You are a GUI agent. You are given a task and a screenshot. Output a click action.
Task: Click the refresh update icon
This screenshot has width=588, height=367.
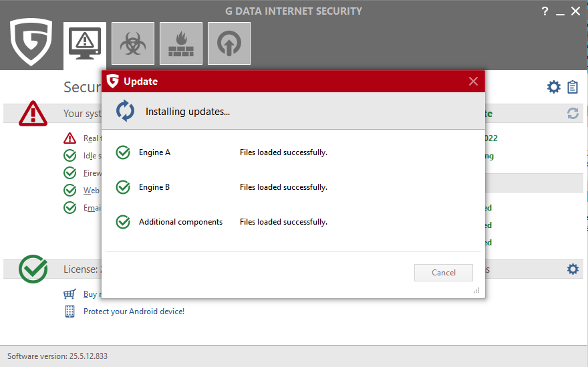click(x=573, y=114)
